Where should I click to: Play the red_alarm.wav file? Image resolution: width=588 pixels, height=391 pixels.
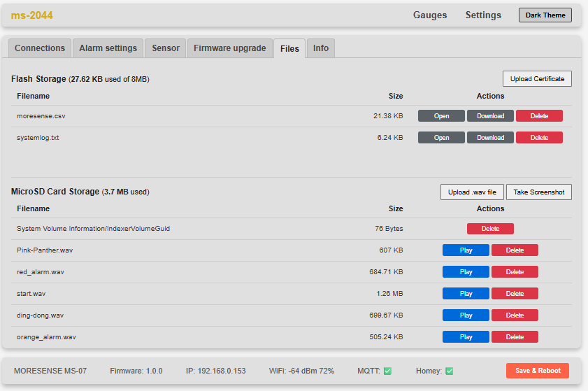click(x=466, y=272)
